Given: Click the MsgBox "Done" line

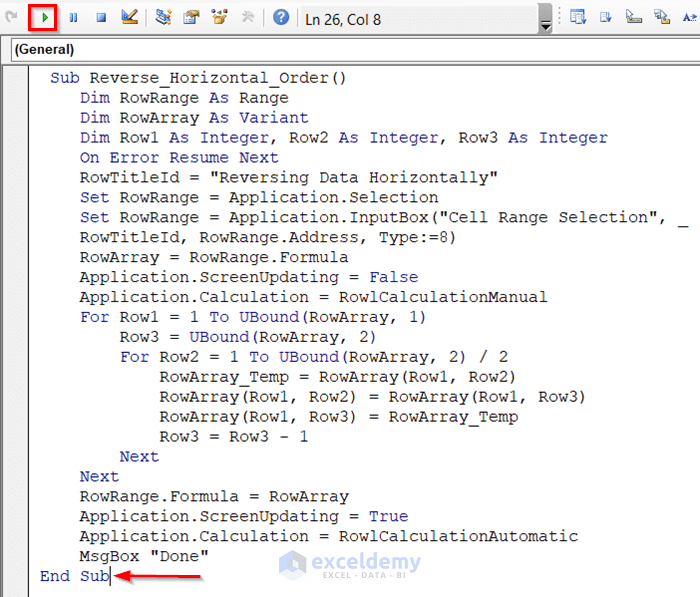Looking at the screenshot, I should [x=144, y=556].
